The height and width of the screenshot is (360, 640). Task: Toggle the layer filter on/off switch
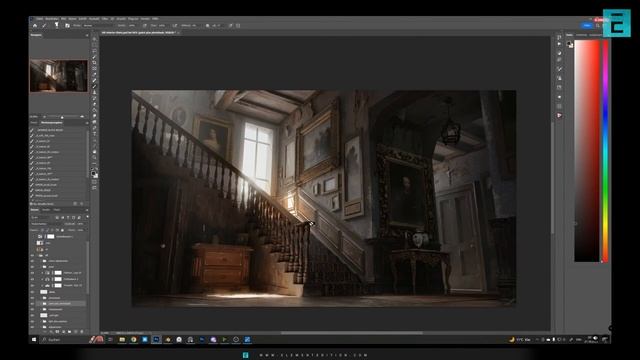click(87, 217)
